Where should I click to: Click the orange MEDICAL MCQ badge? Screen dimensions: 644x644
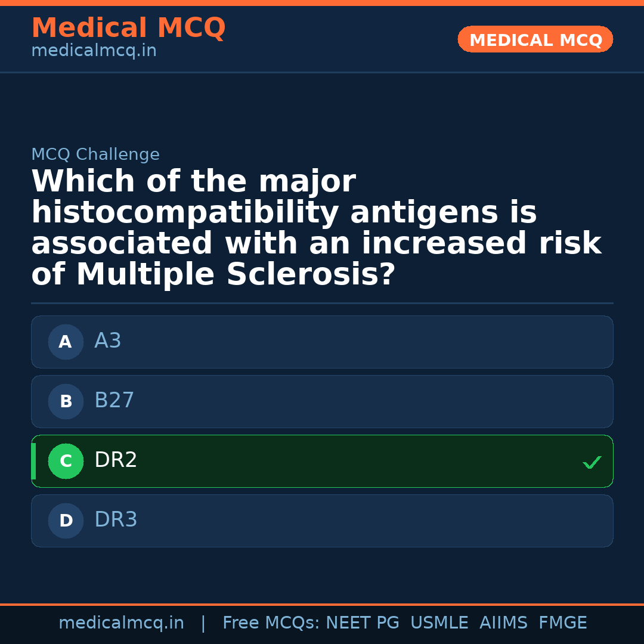click(x=535, y=40)
